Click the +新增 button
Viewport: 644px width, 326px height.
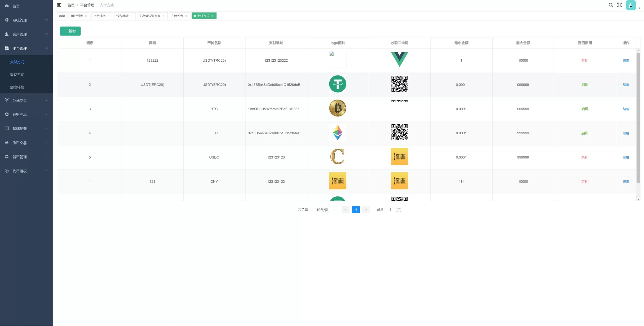click(x=70, y=31)
